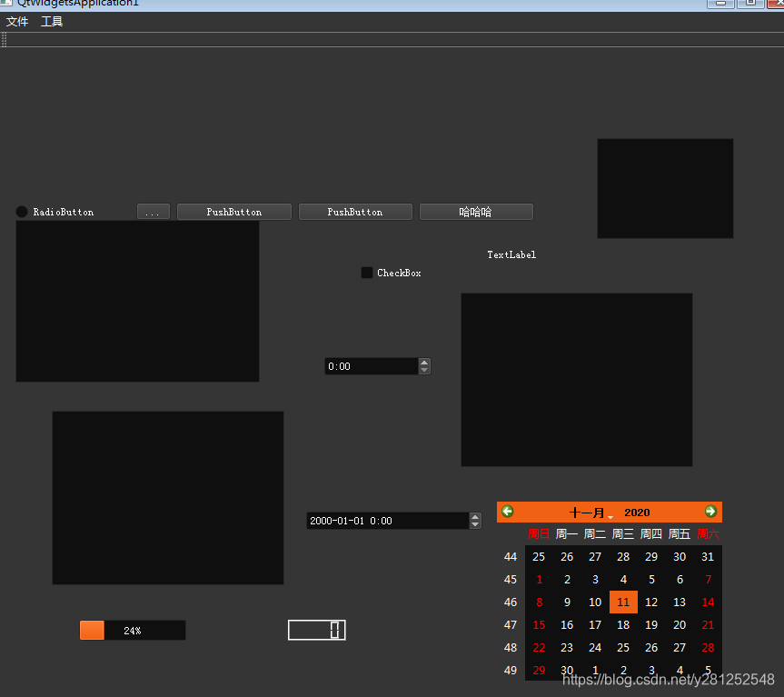Click the dark panel above progress bar
Image resolution: width=784 pixels, height=697 pixels.
point(168,498)
